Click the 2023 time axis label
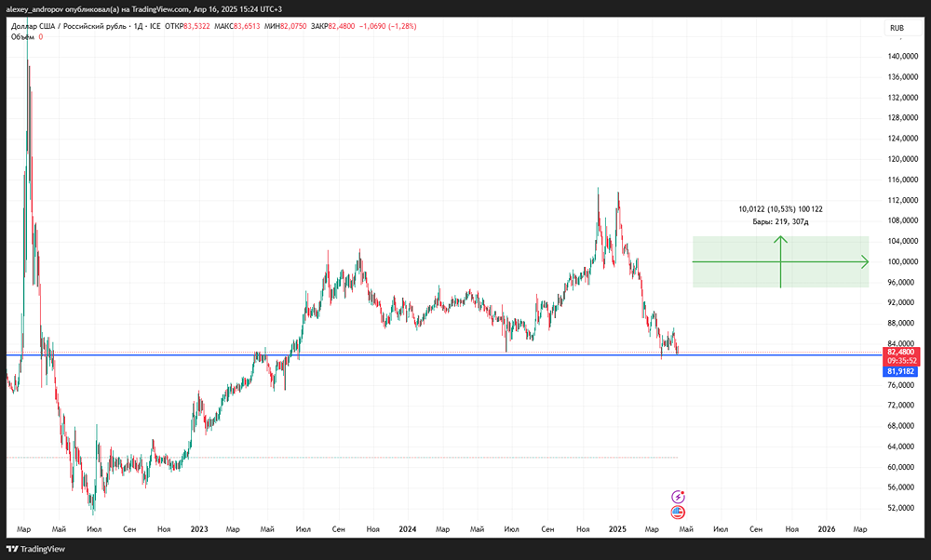 click(x=199, y=529)
